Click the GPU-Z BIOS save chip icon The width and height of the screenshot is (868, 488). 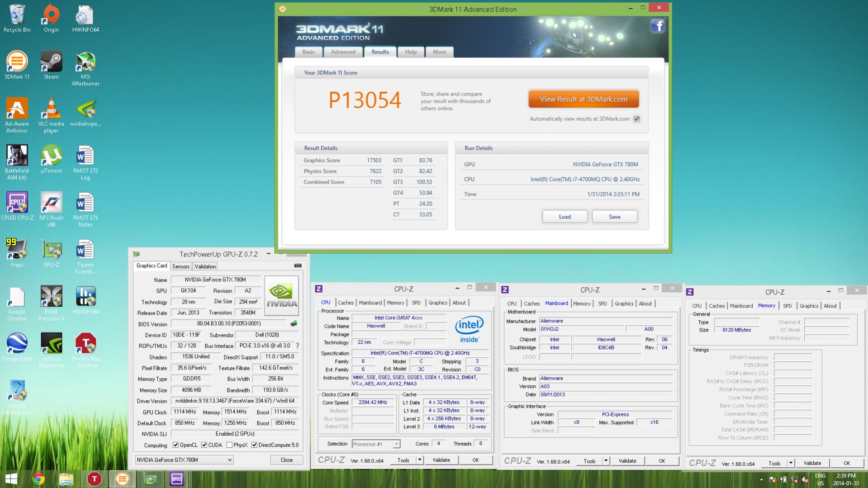294,323
